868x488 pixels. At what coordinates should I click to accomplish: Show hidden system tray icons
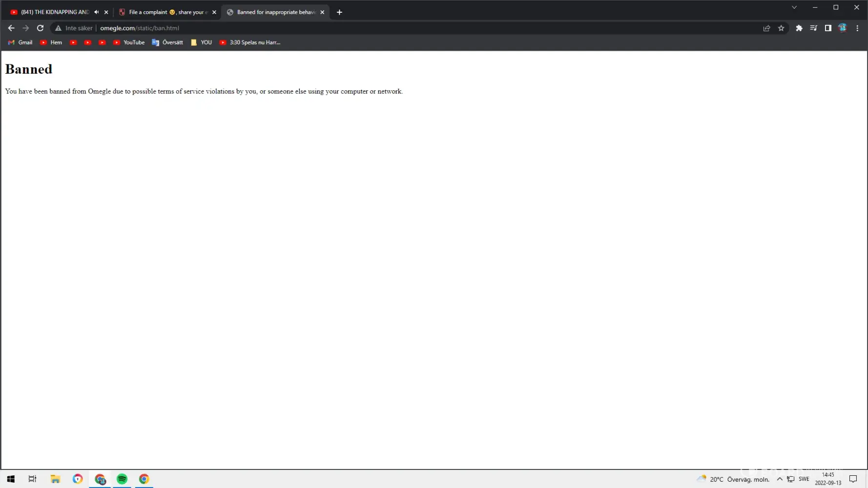pyautogui.click(x=780, y=479)
